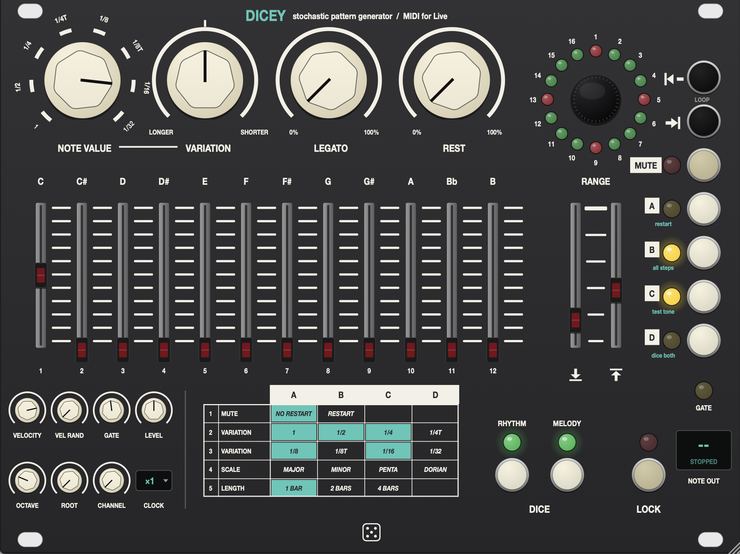
Task: Click the RESTART cell in column B
Action: pos(341,413)
